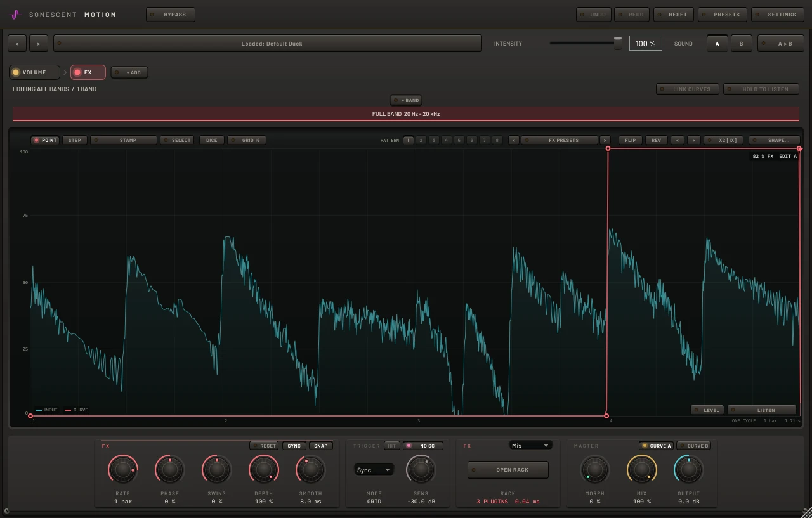Go to the next preset arrow
Viewport: 812px width, 518px height.
point(39,44)
